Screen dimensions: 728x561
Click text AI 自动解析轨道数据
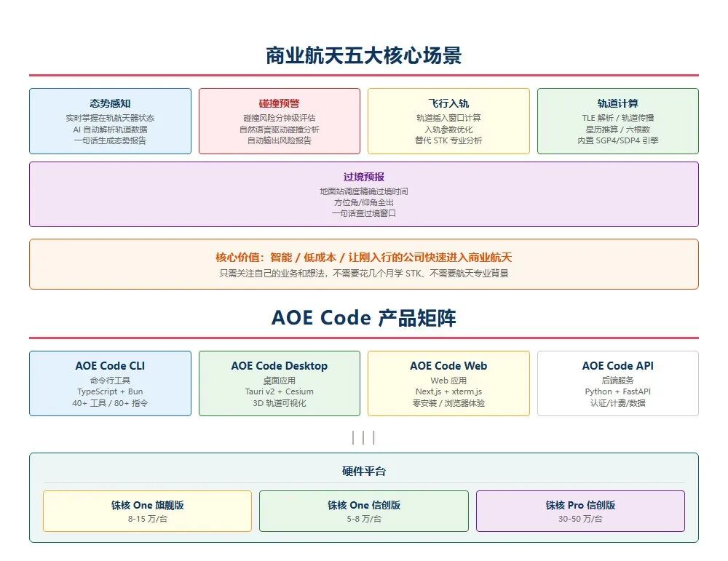pyautogui.click(x=110, y=129)
